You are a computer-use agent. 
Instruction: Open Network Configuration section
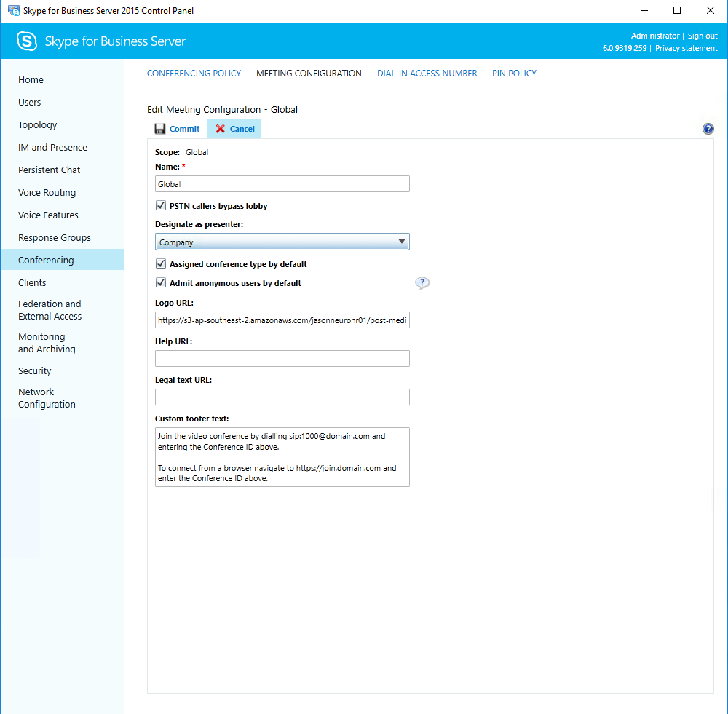47,398
